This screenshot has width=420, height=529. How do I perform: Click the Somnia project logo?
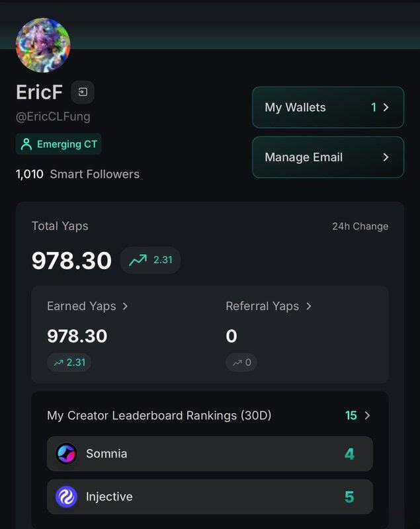click(x=66, y=454)
